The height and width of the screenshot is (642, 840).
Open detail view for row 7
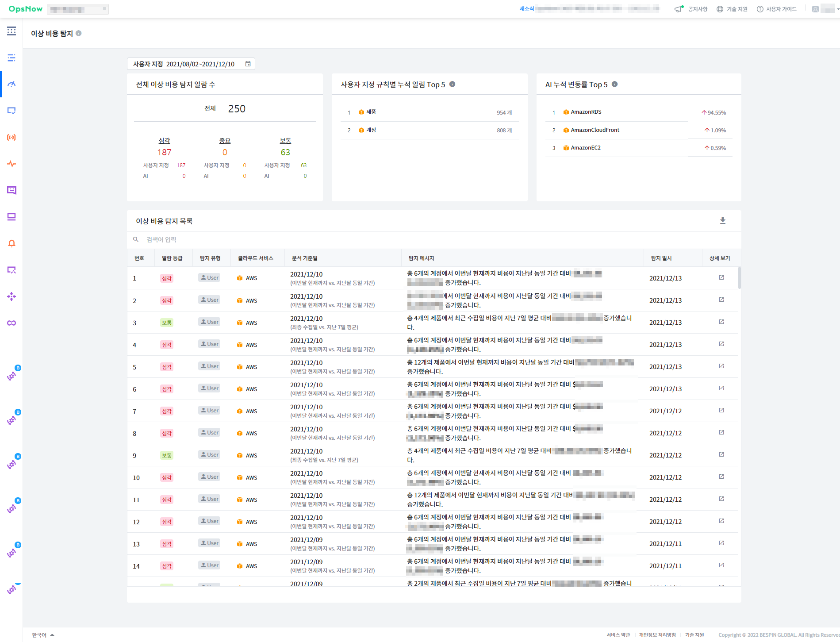click(x=721, y=411)
